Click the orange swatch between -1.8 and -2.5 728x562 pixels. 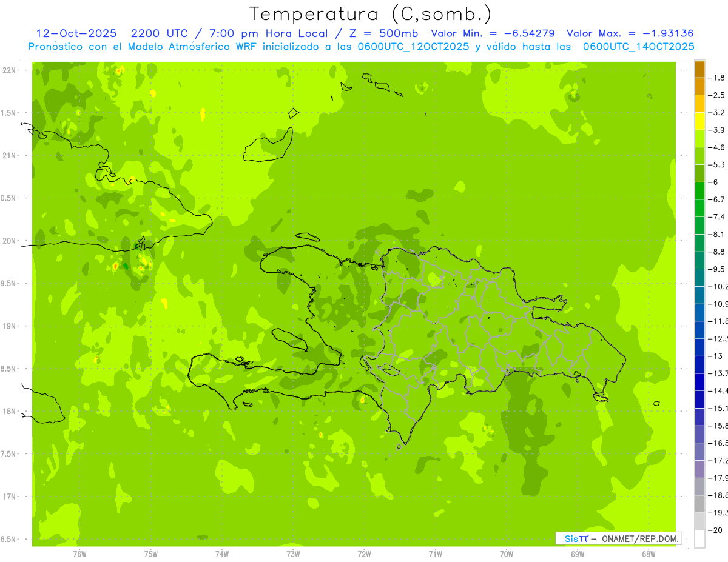pyautogui.click(x=699, y=86)
